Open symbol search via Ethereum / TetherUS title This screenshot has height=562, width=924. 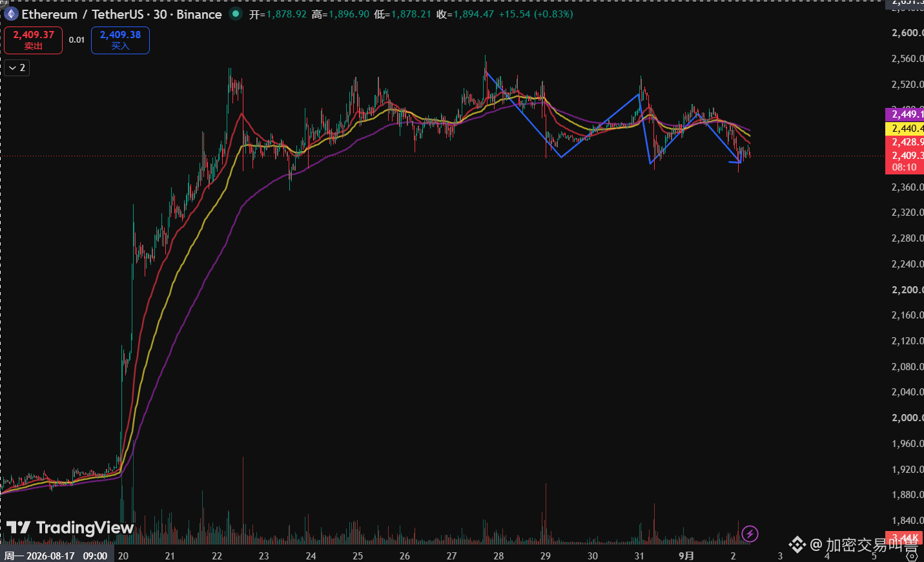tap(121, 14)
